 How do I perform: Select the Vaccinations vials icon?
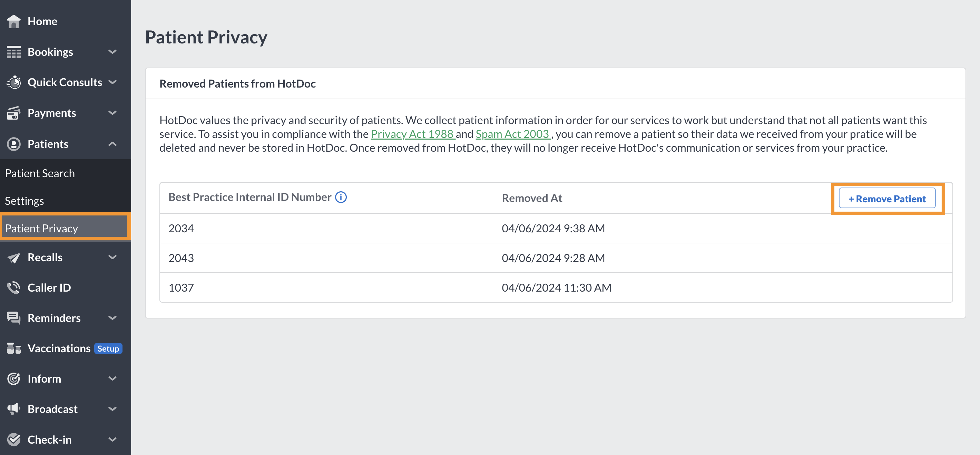[x=14, y=348]
